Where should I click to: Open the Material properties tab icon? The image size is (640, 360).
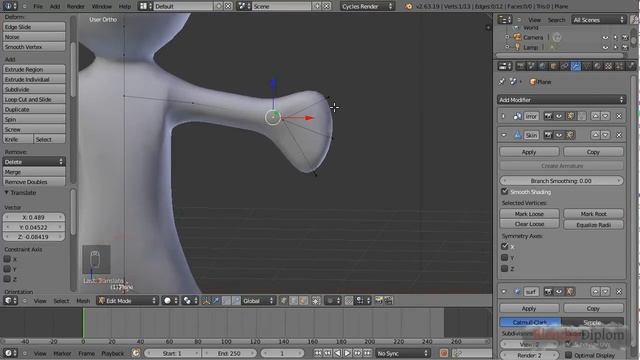tap(598, 66)
